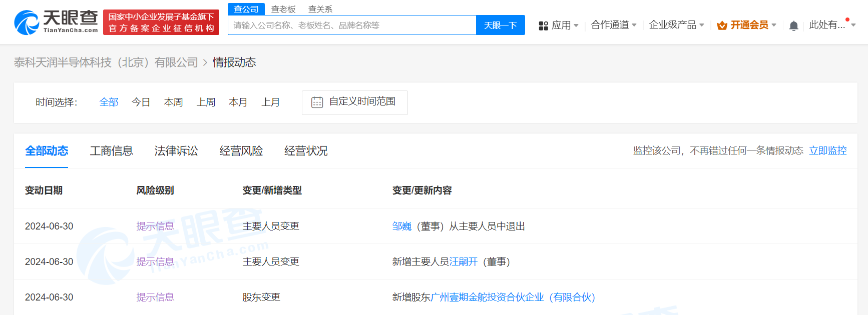This screenshot has width=868, height=315.
Task: Select the 今日 time filter
Action: click(141, 102)
